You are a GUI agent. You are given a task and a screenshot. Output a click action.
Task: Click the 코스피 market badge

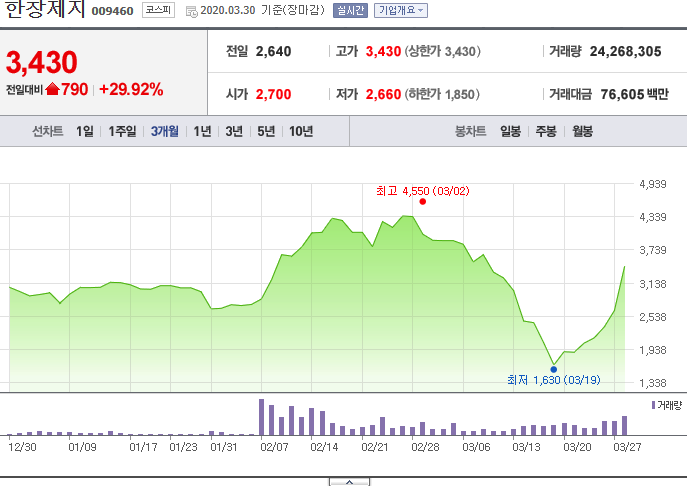click(x=158, y=10)
